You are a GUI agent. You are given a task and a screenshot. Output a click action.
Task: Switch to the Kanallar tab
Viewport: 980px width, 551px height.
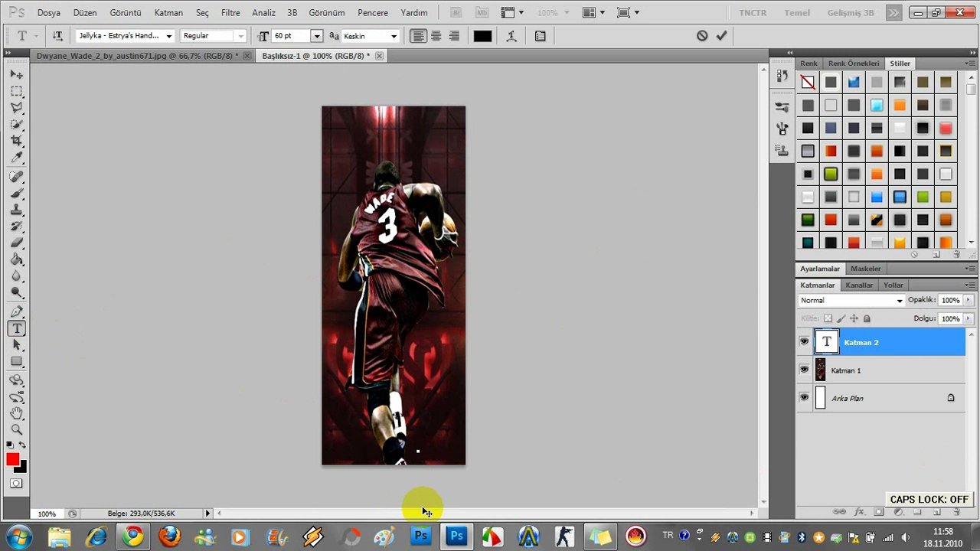(859, 285)
